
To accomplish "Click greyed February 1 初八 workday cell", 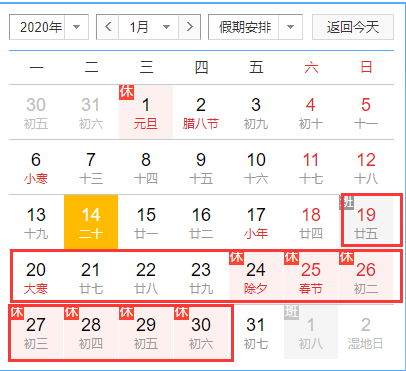I will (311, 332).
